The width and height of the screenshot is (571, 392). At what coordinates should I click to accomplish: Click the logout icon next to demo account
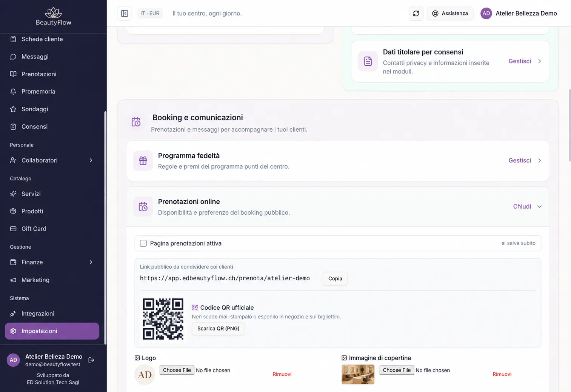point(91,360)
